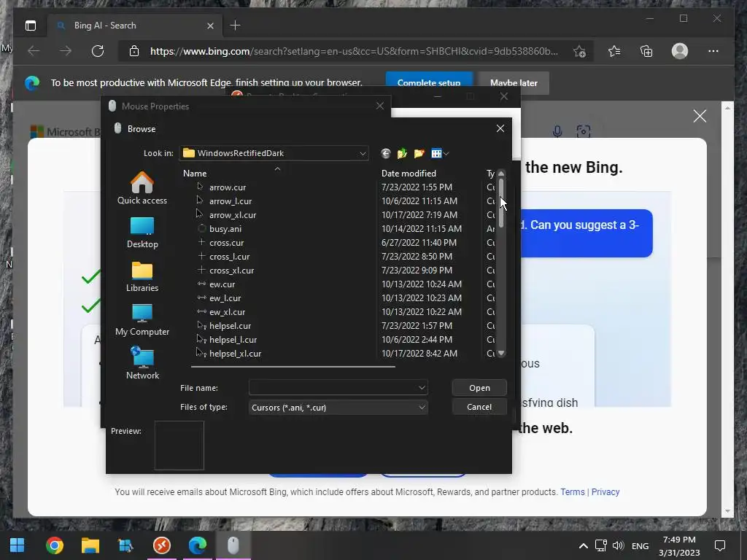Select cross_xl.cur file
747x560 pixels.
231,270
